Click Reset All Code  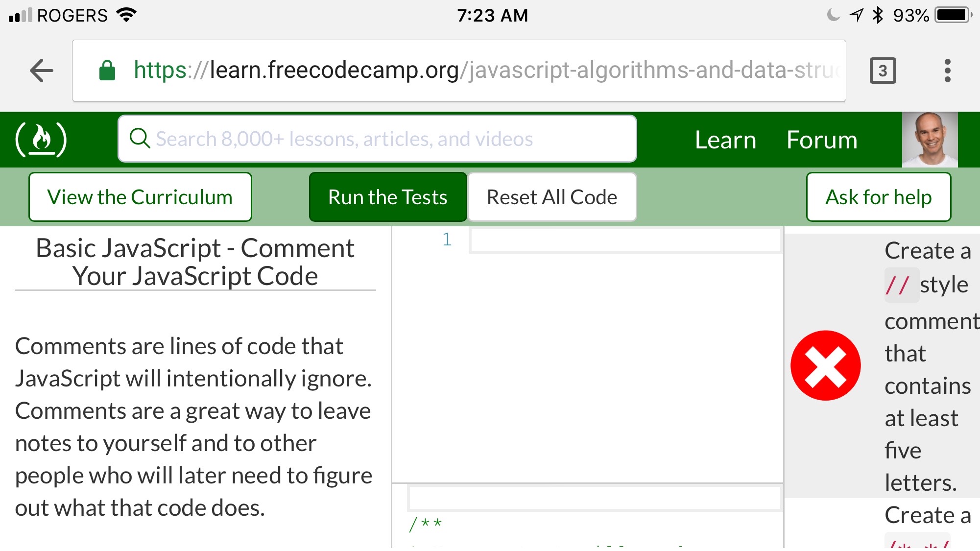point(551,197)
